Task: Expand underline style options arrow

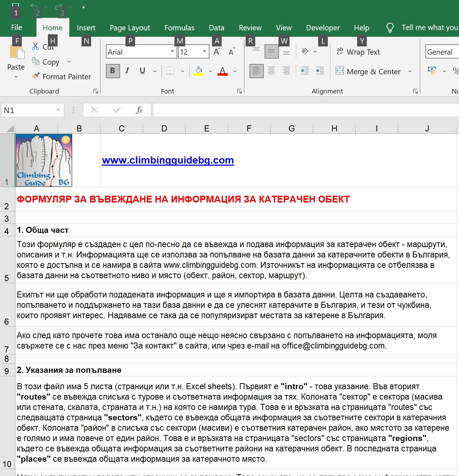Action: coord(155,71)
